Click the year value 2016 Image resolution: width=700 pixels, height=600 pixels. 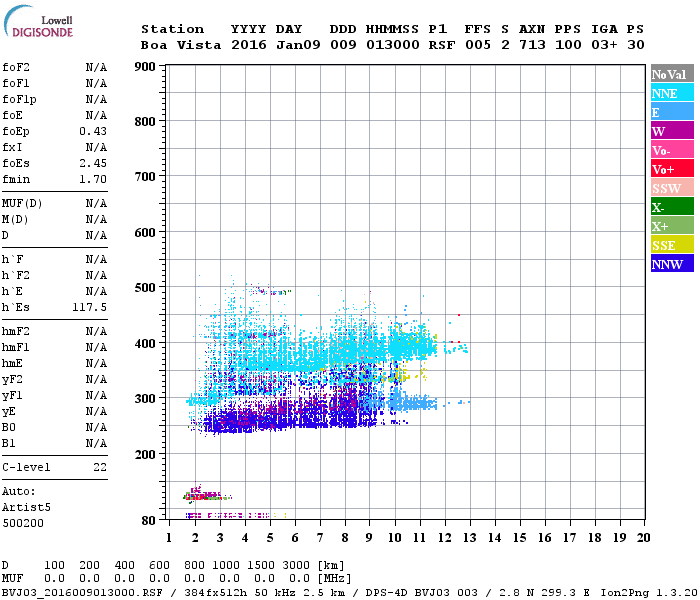pyautogui.click(x=249, y=45)
